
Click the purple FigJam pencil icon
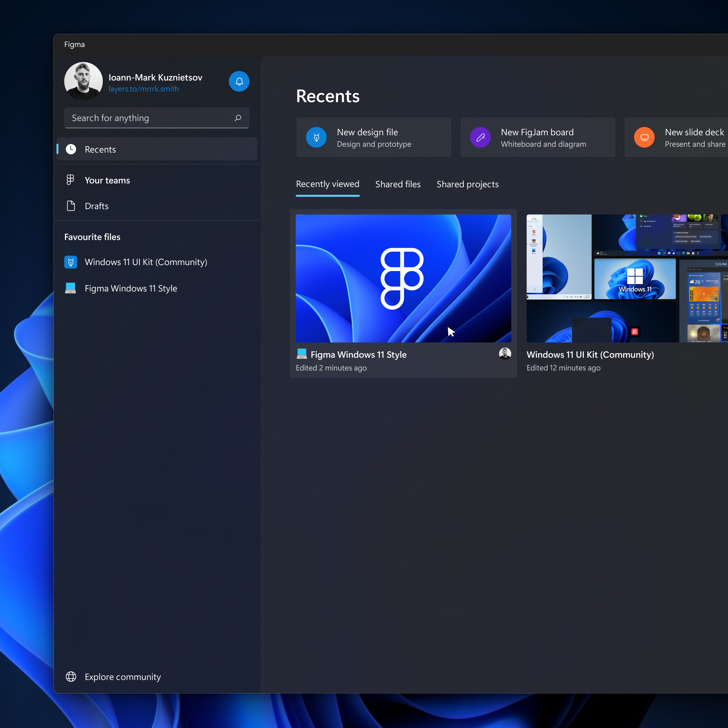pyautogui.click(x=480, y=137)
